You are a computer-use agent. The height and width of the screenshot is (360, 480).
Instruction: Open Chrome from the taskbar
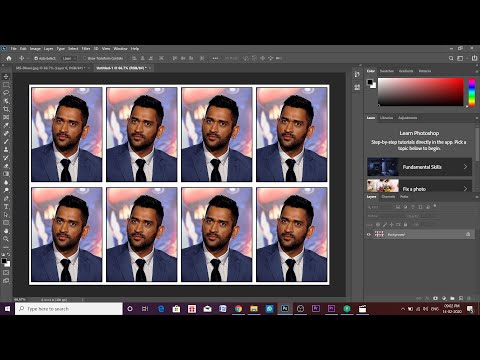pos(238,309)
